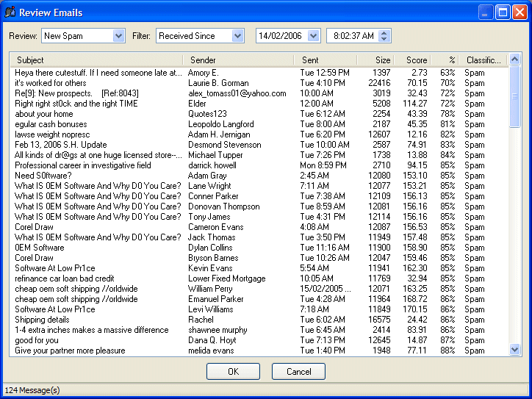Screen dimensions: 532x399
Task: Sort by the % column header
Action: tap(445, 60)
